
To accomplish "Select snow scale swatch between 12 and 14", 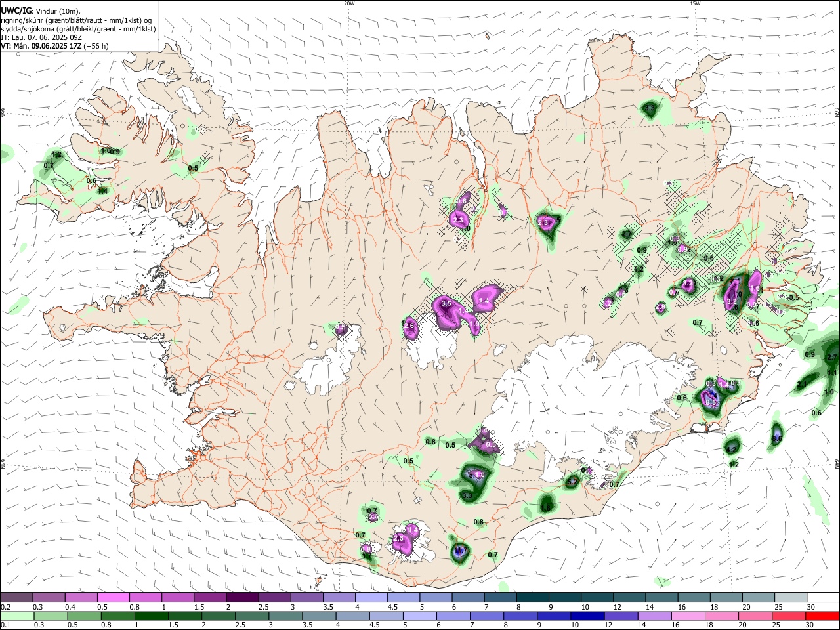I will point(630,598).
